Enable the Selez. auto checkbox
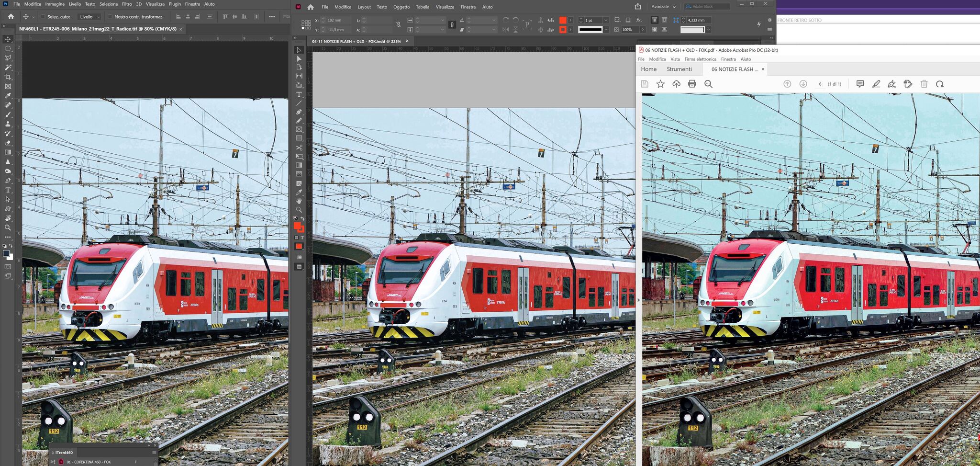Viewport: 980px width, 466px height. point(43,17)
